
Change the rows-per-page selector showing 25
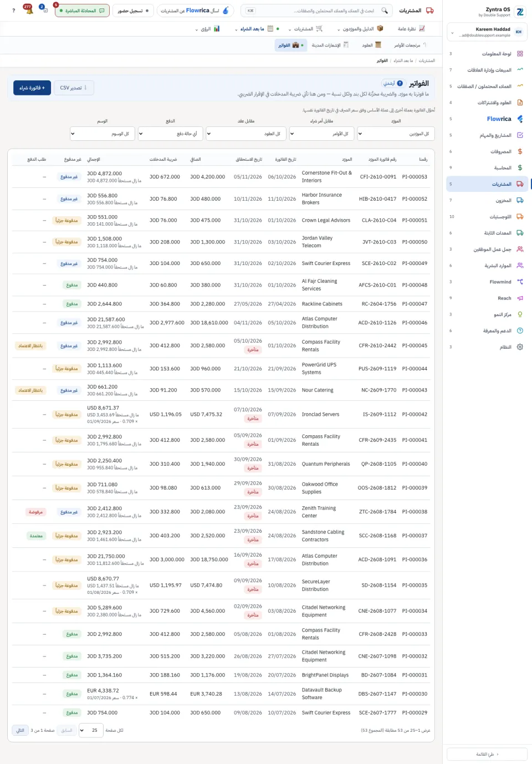[x=90, y=730]
